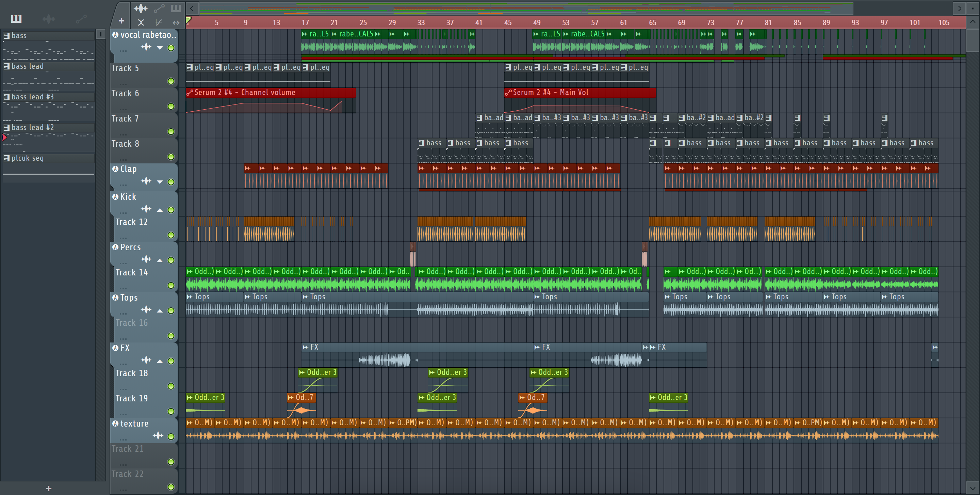Mute Track 12 with its green LED

pyautogui.click(x=171, y=235)
